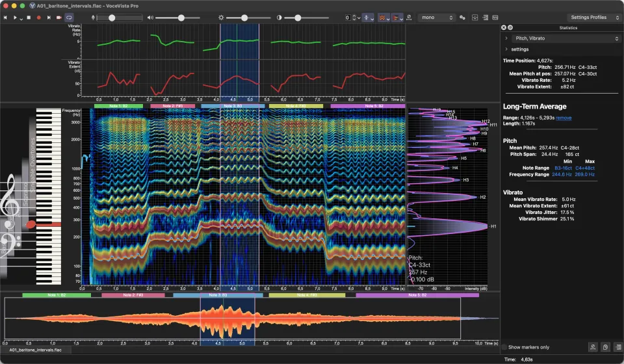Click the stepper arrows next to 0 field
The image size is (624, 364).
(354, 18)
